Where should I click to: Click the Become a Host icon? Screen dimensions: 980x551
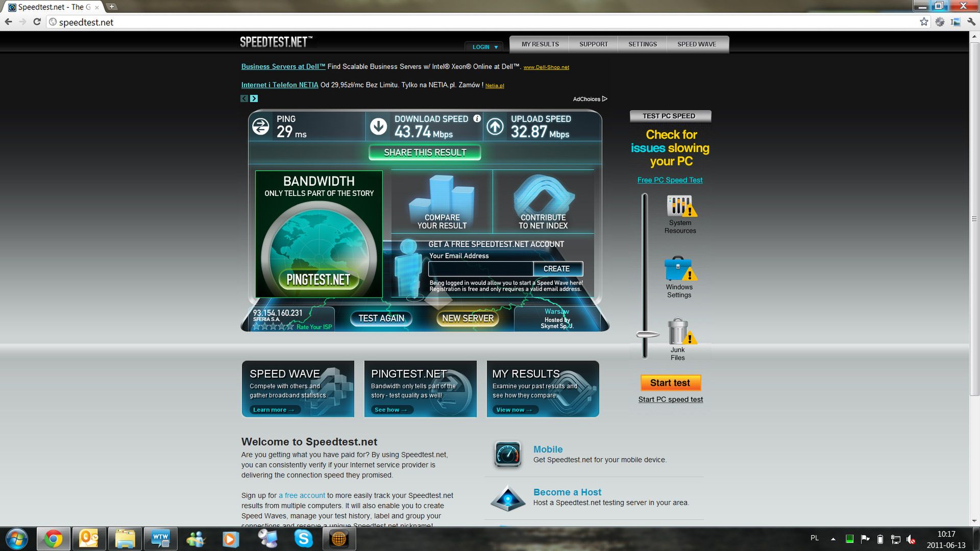pos(507,498)
